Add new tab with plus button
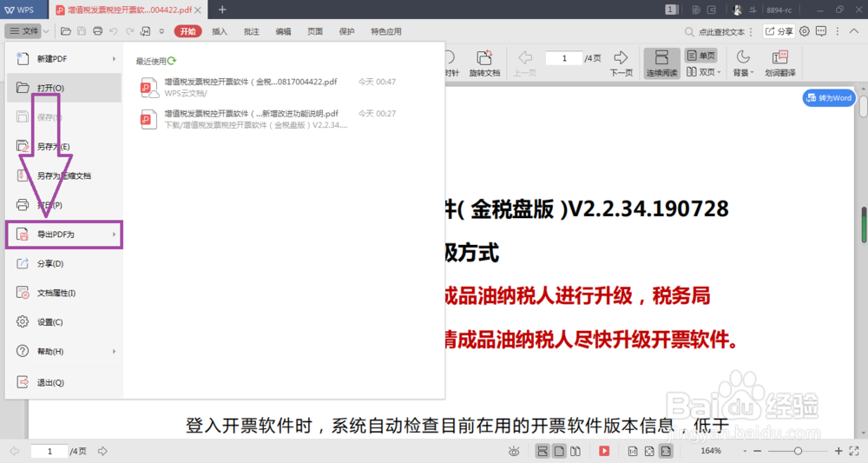Image resolution: width=868 pixels, height=463 pixels. tap(222, 10)
